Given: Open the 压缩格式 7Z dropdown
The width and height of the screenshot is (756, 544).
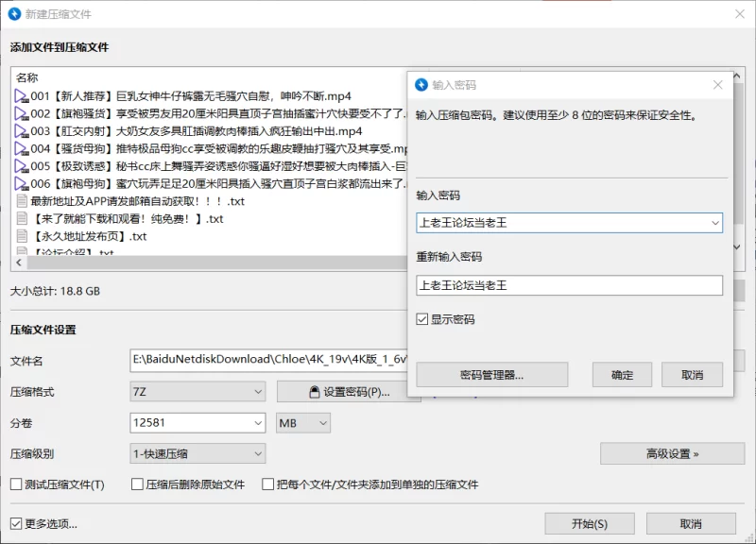Looking at the screenshot, I should (258, 392).
